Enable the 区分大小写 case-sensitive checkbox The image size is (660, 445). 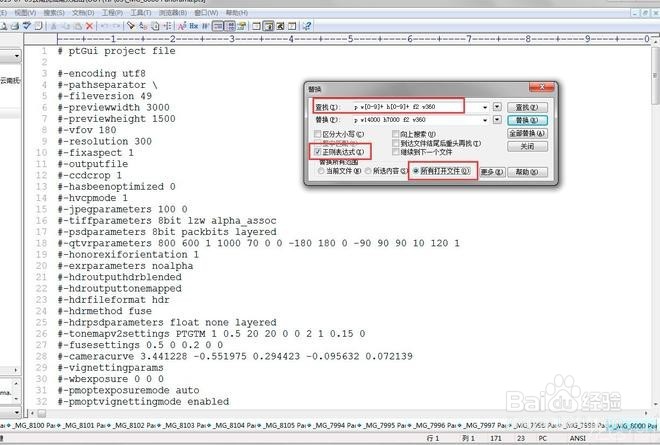tap(318, 134)
